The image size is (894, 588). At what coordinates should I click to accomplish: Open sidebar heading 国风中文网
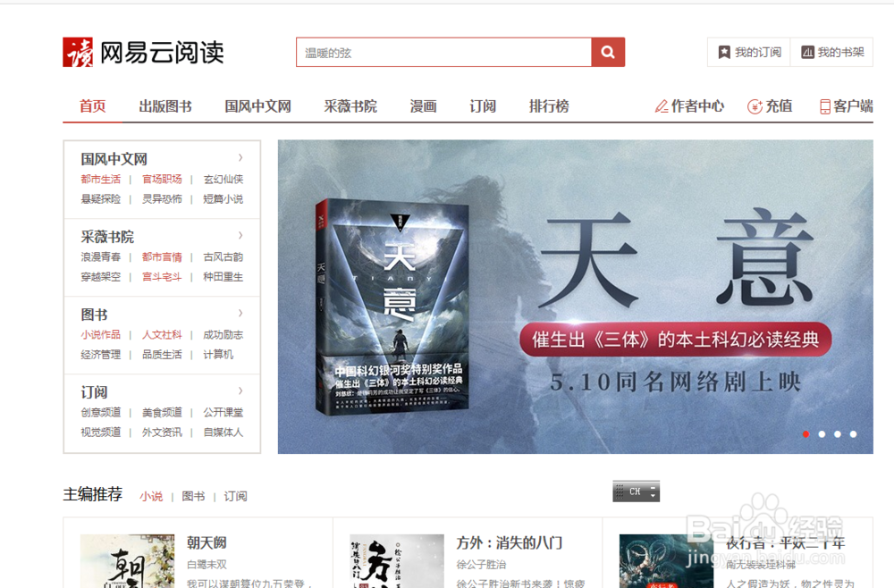click(x=114, y=159)
